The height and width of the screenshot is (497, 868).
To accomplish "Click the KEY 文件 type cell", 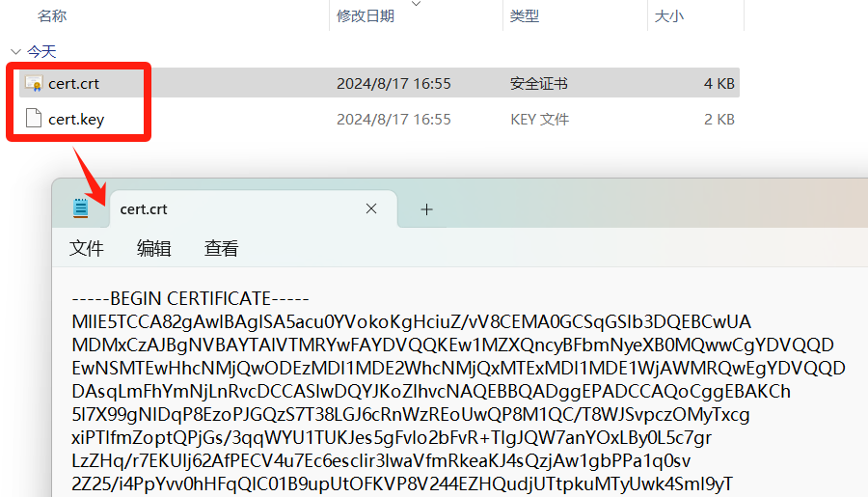I will click(540, 120).
